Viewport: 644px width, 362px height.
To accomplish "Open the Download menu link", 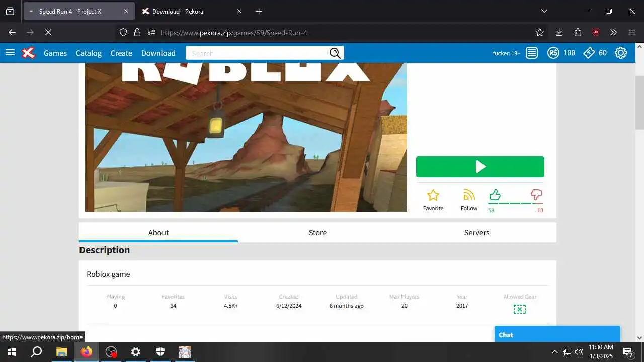I will pyautogui.click(x=158, y=53).
